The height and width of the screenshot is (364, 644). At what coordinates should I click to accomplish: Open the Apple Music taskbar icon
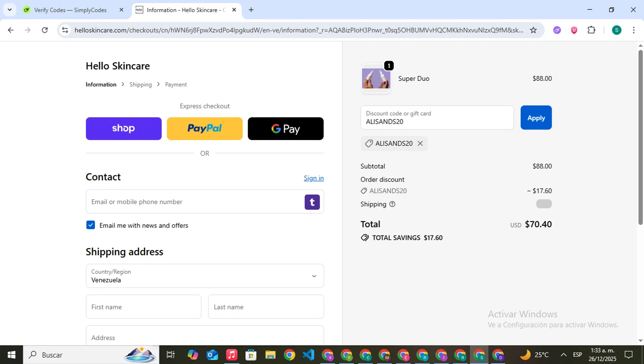[231, 355]
